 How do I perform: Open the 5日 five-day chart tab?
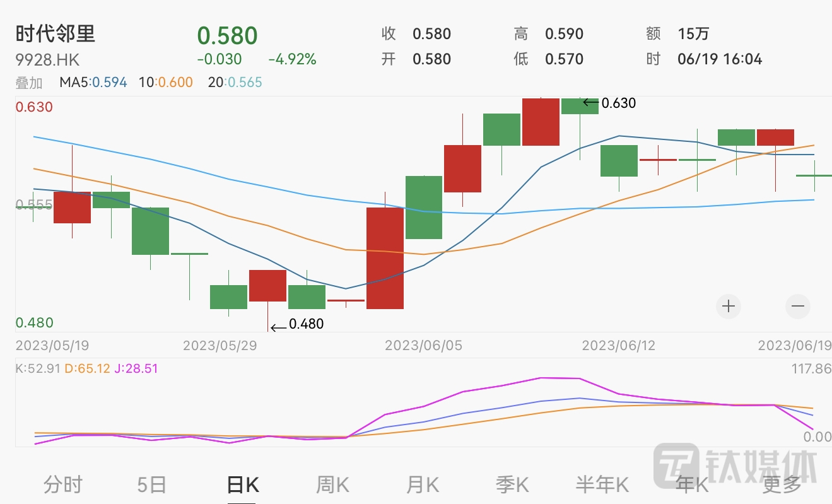pyautogui.click(x=152, y=484)
